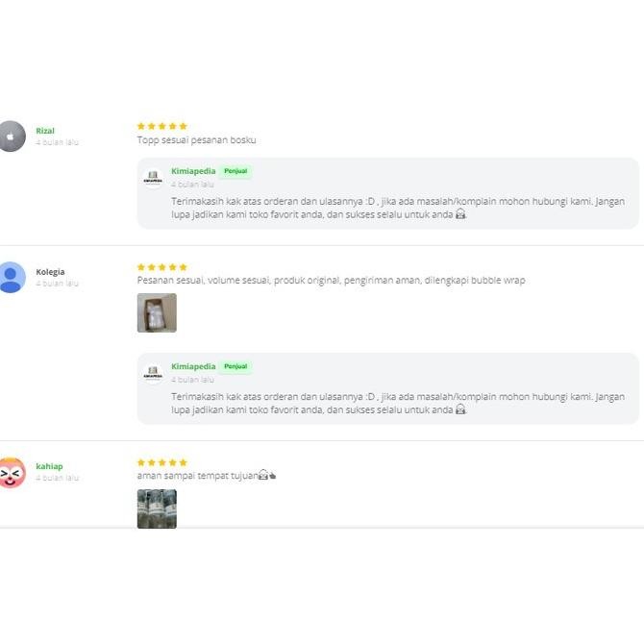Open the Rizal username link
This screenshot has width=644, height=644.
45,131
